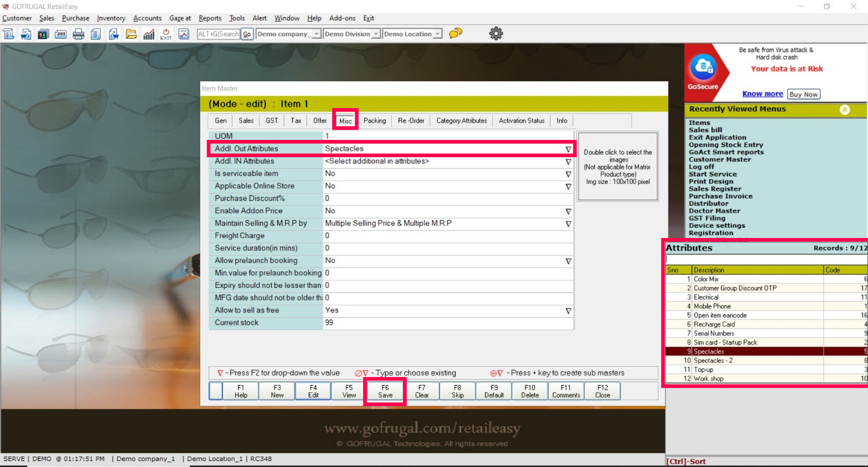This screenshot has height=467, width=868.
Task: Open the Is serviceable item dropdown
Action: (568, 174)
